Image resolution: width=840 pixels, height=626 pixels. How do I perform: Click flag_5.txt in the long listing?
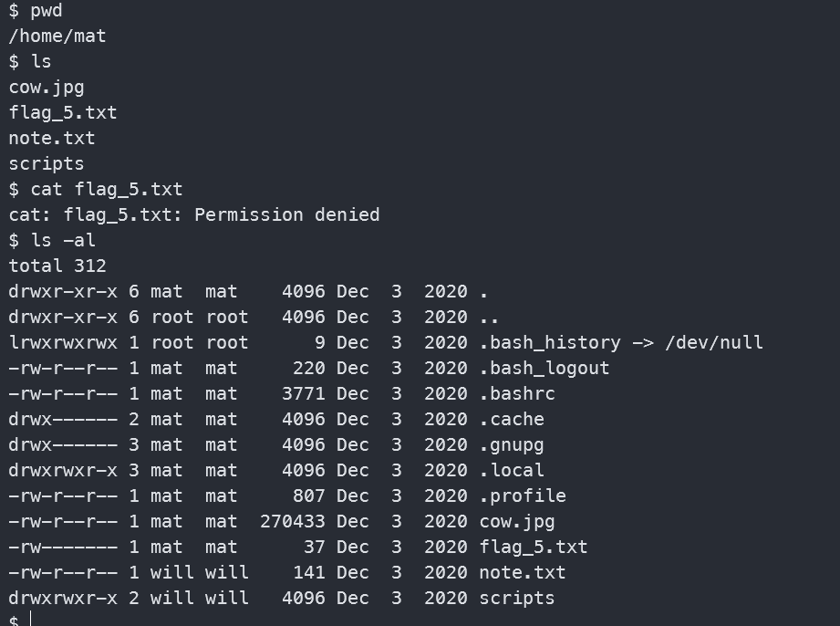pyautogui.click(x=534, y=548)
